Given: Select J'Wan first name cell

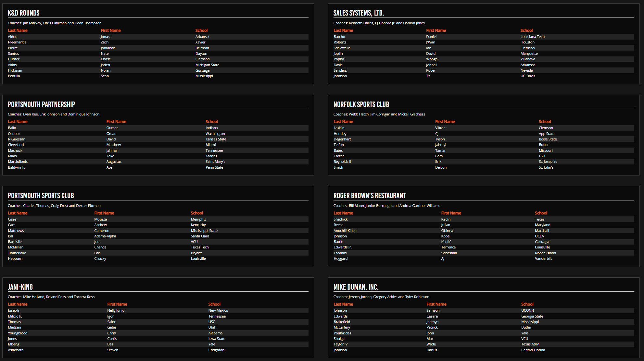Looking at the screenshot, I should [431, 42].
